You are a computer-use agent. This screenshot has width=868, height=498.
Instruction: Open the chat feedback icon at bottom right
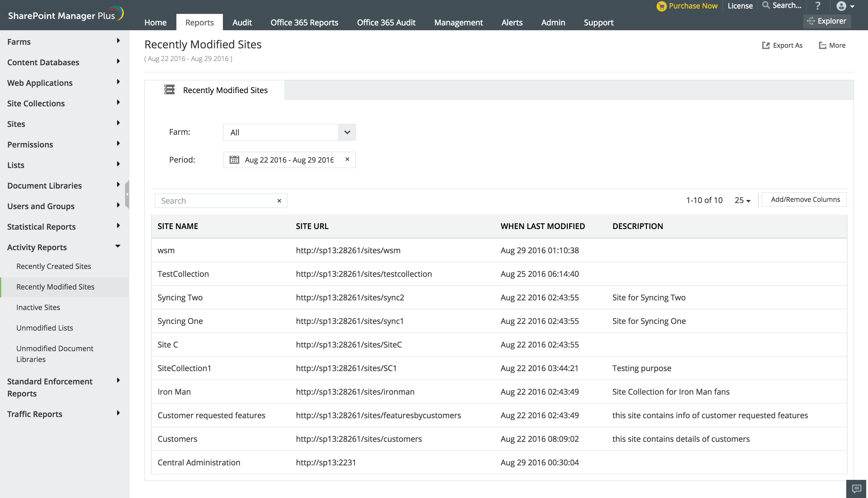tap(857, 488)
